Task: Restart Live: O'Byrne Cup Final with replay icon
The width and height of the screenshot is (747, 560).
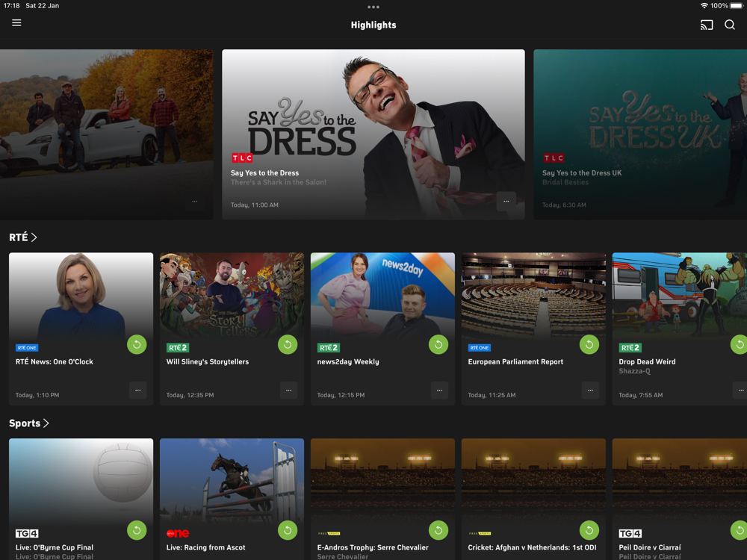Action: 137,530
